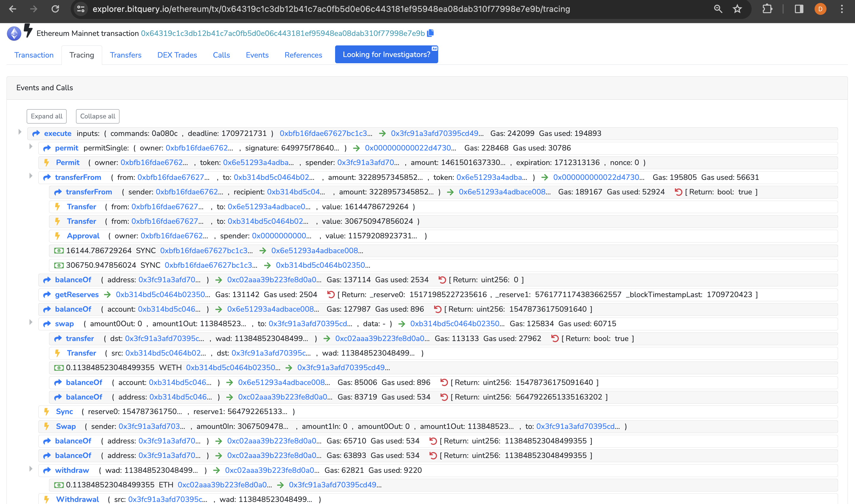The image size is (855, 504).
Task: Click the money icon on 16144.786729264 SYNC row
Action: pos(59,251)
